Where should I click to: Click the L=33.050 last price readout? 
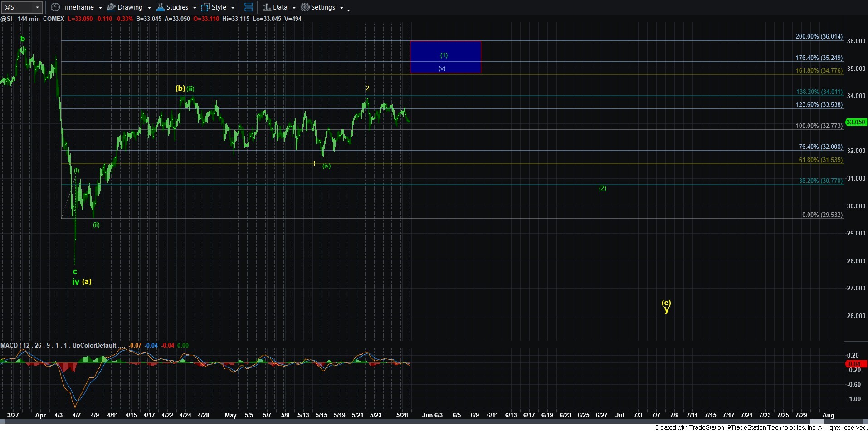[80, 19]
